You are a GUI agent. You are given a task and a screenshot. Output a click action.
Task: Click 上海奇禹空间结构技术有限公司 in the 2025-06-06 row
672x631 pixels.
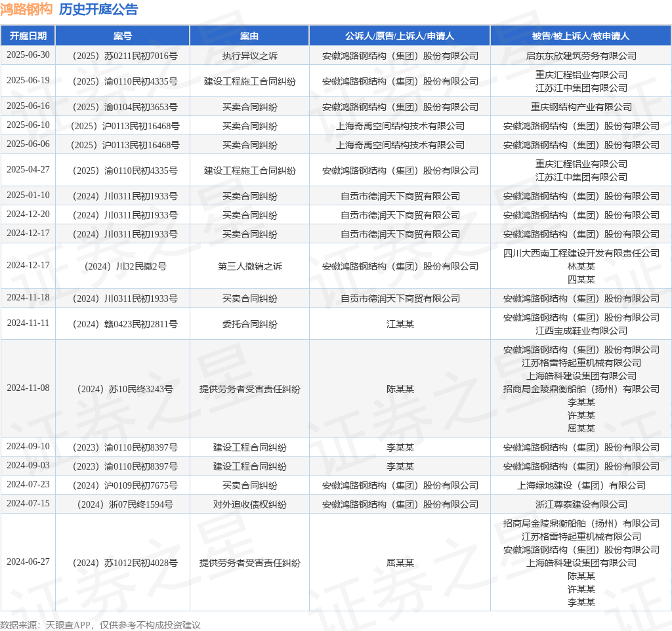coord(400,145)
